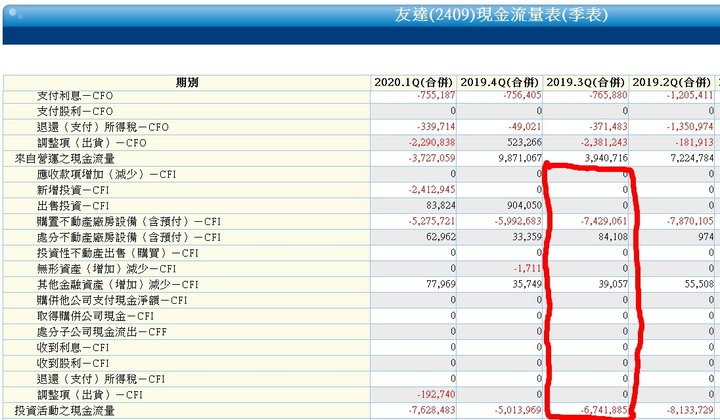Click the row label 收到利息－CFI

pos(73,347)
